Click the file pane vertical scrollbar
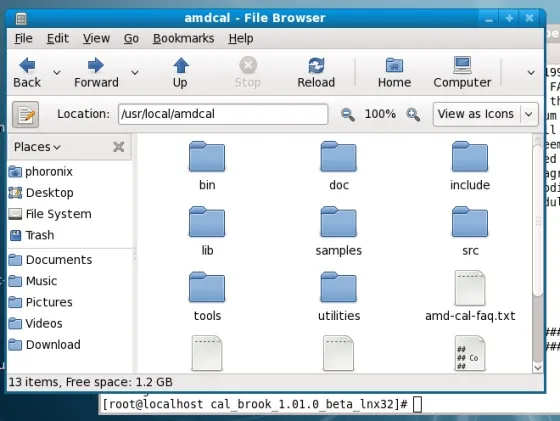 [x=538, y=221]
